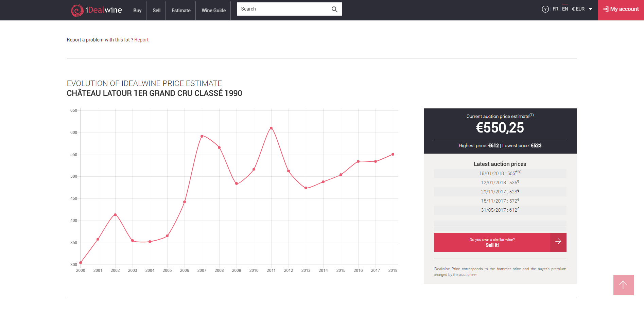Click the 2002 data point on chart
644x314 pixels.
[115, 215]
